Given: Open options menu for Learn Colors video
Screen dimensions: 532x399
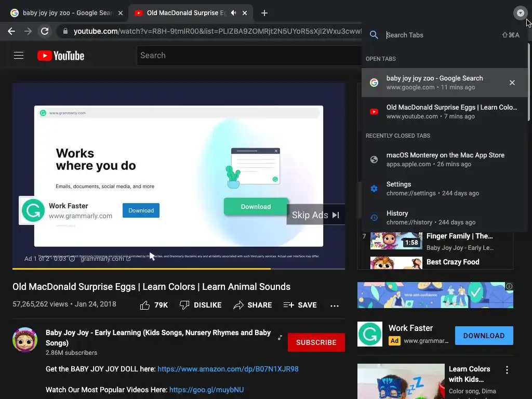Looking at the screenshot, I should coord(507,370).
